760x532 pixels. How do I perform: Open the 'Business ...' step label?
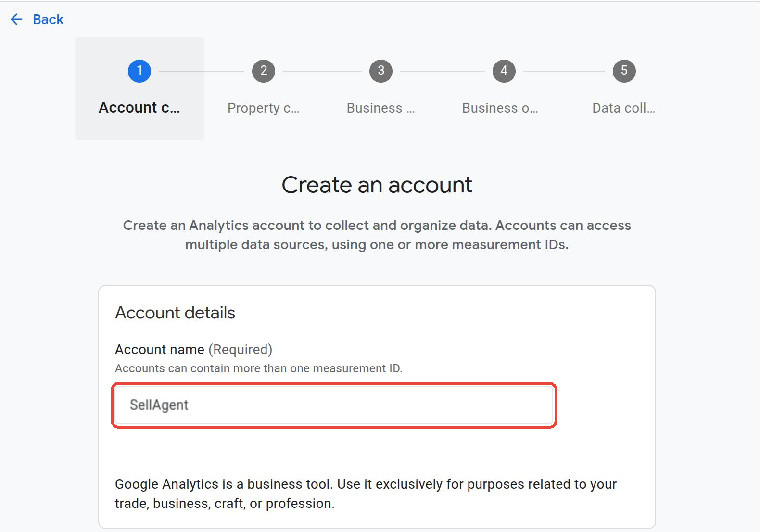pyautogui.click(x=381, y=108)
